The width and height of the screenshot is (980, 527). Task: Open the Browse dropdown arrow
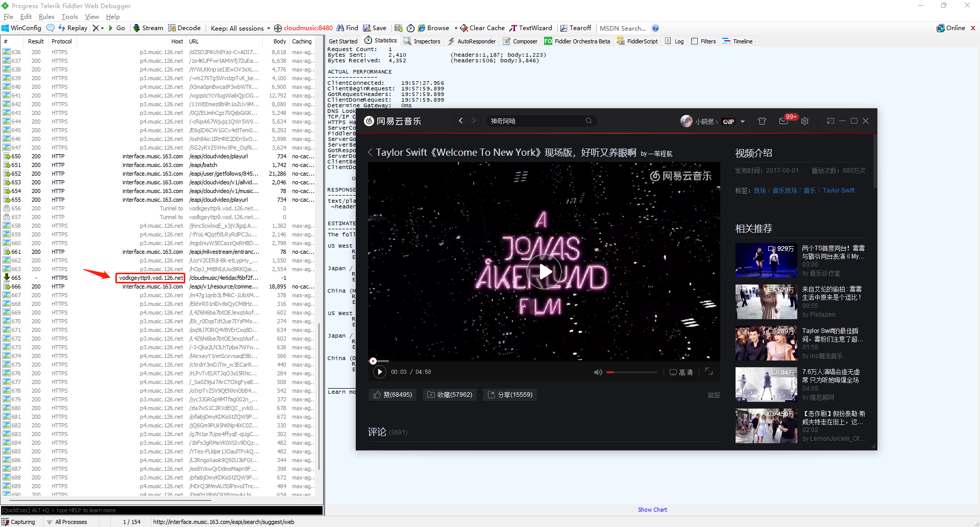(456, 28)
